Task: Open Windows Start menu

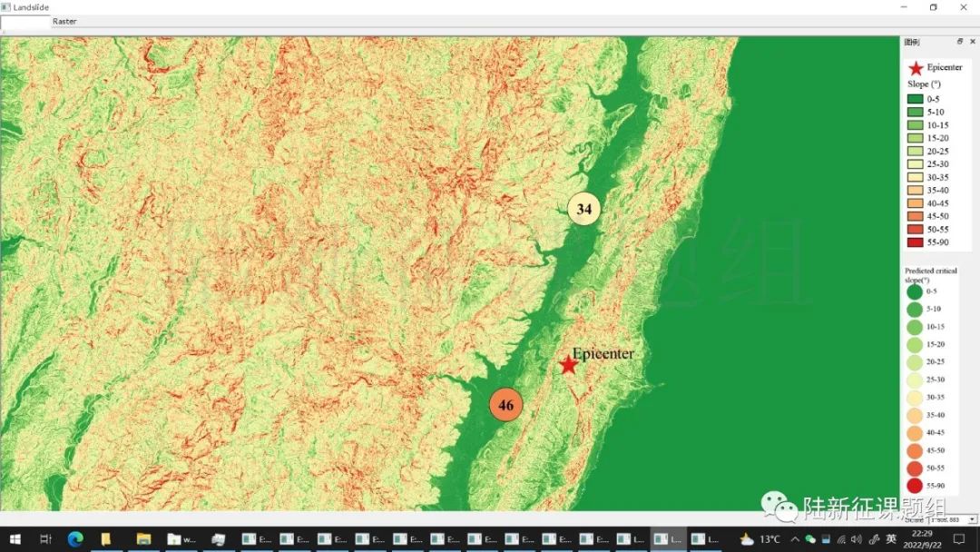Action: [15, 539]
